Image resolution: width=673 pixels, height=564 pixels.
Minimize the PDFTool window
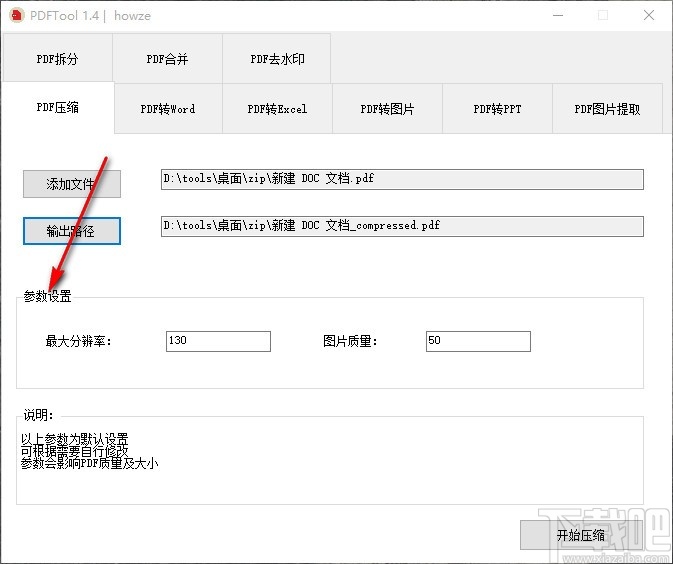pyautogui.click(x=558, y=15)
